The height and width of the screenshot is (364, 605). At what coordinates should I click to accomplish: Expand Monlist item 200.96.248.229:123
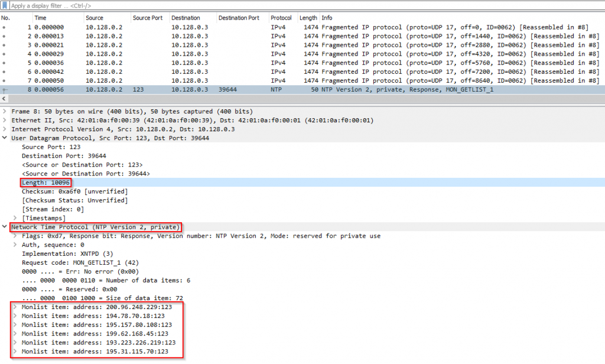coord(15,307)
